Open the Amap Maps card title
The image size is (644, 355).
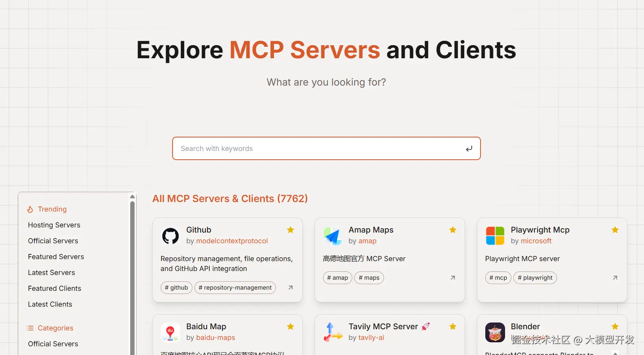tap(371, 230)
